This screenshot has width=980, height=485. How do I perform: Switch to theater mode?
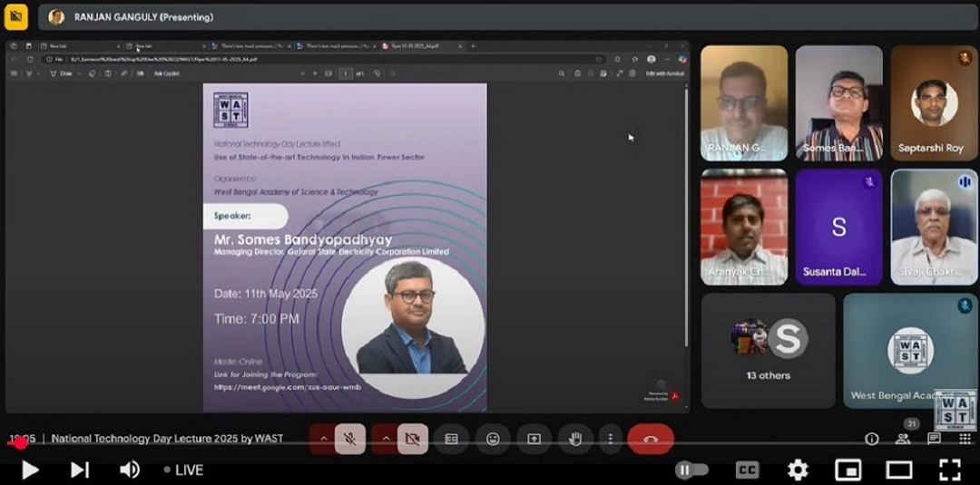tap(898, 470)
